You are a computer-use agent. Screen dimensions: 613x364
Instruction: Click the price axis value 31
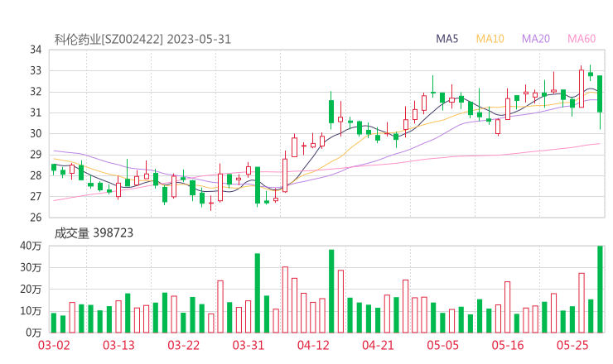point(36,113)
